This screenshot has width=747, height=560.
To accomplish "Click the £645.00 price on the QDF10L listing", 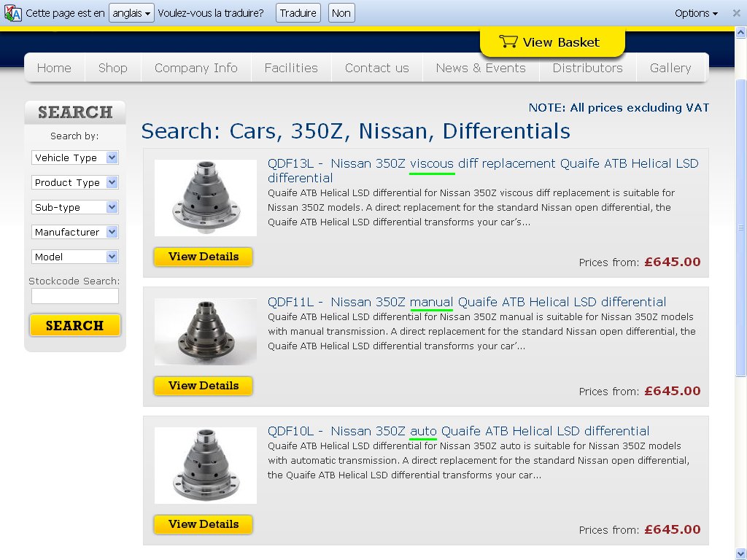I will [672, 529].
